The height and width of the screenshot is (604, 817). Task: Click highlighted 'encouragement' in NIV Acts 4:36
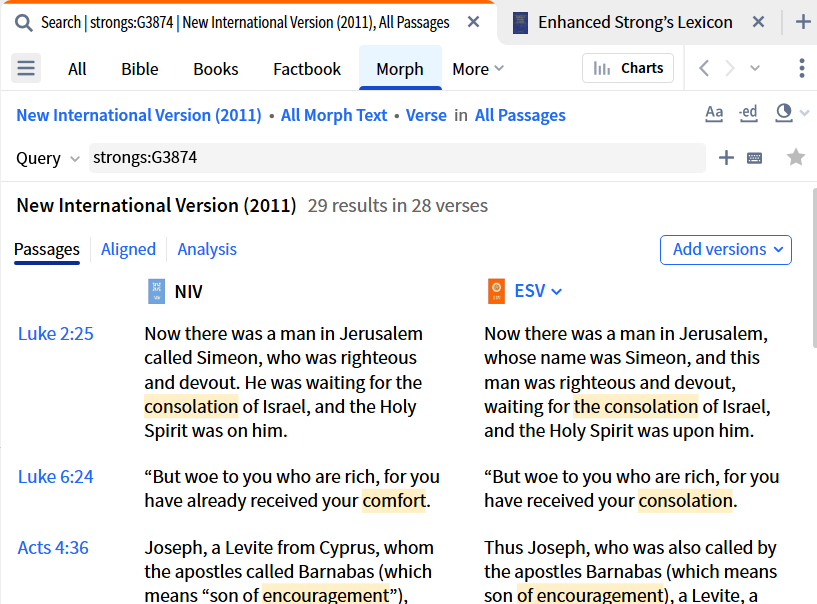(x=326, y=595)
